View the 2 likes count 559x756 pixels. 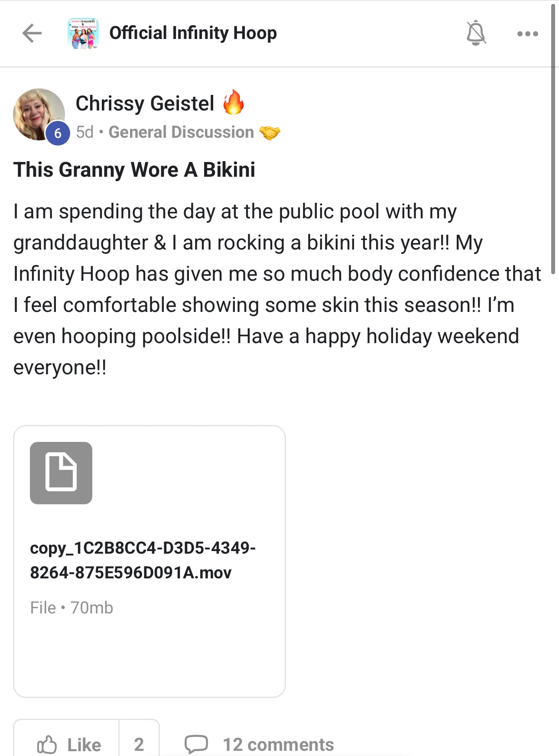pyautogui.click(x=139, y=744)
